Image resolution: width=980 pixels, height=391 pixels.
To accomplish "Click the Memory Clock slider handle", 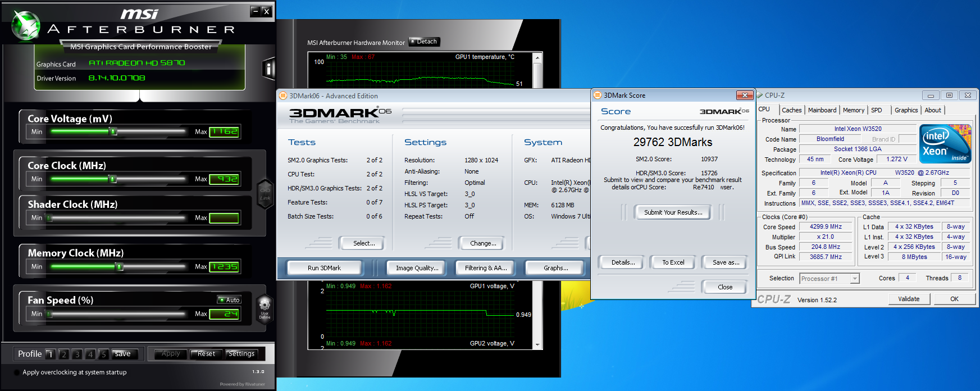I will pos(119,266).
